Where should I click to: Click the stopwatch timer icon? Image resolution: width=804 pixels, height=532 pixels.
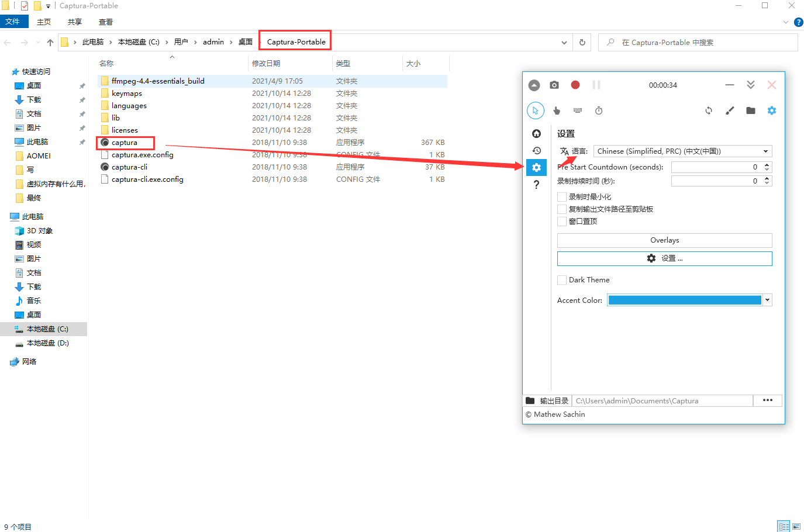coord(599,110)
